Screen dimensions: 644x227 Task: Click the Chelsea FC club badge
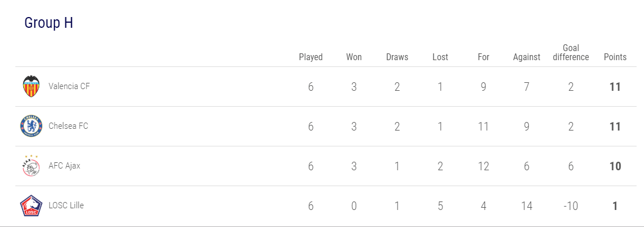coord(31,126)
